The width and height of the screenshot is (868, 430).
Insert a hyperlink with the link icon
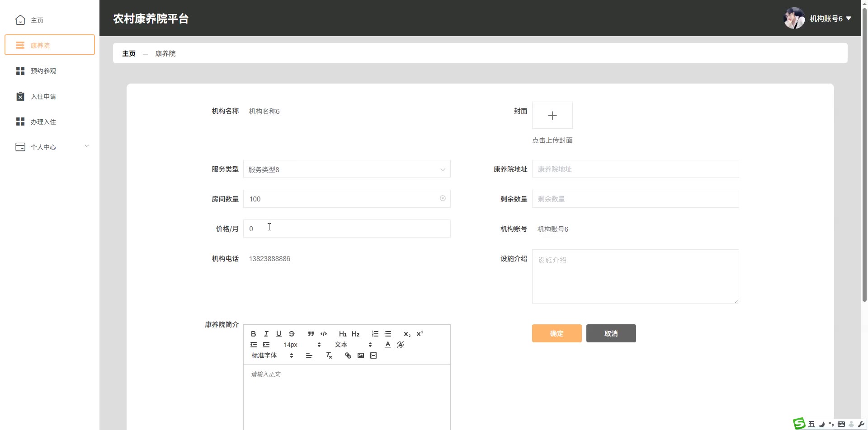point(348,355)
